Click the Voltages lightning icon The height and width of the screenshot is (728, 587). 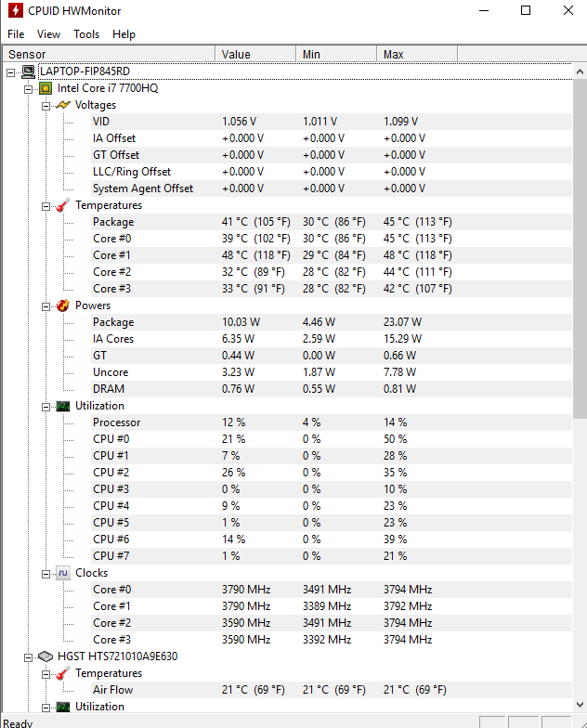pos(62,105)
